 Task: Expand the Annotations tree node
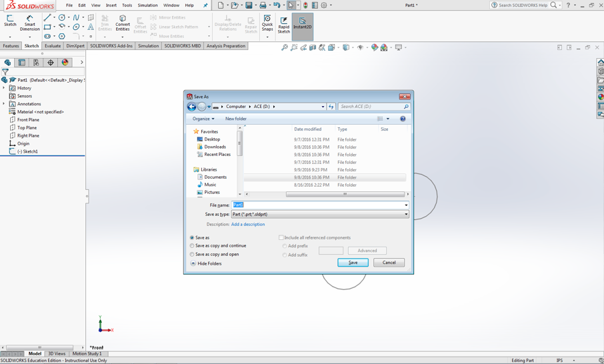(4, 103)
